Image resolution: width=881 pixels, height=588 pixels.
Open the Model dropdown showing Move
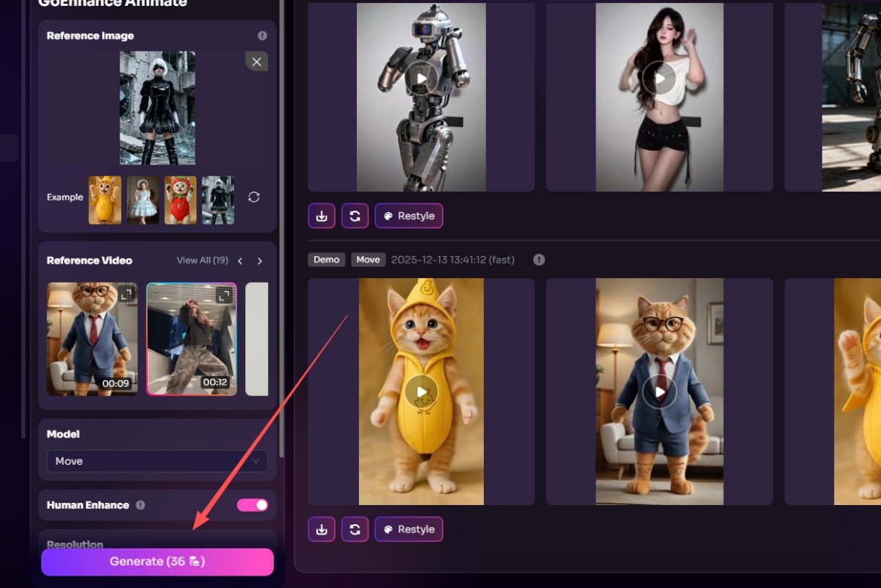coord(157,461)
